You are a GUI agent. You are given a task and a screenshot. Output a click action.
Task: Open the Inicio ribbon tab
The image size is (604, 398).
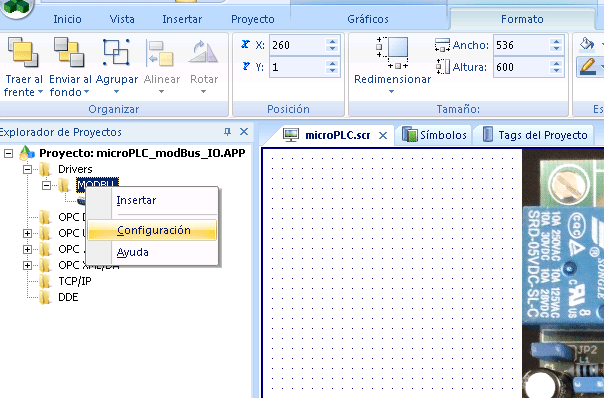[67, 19]
